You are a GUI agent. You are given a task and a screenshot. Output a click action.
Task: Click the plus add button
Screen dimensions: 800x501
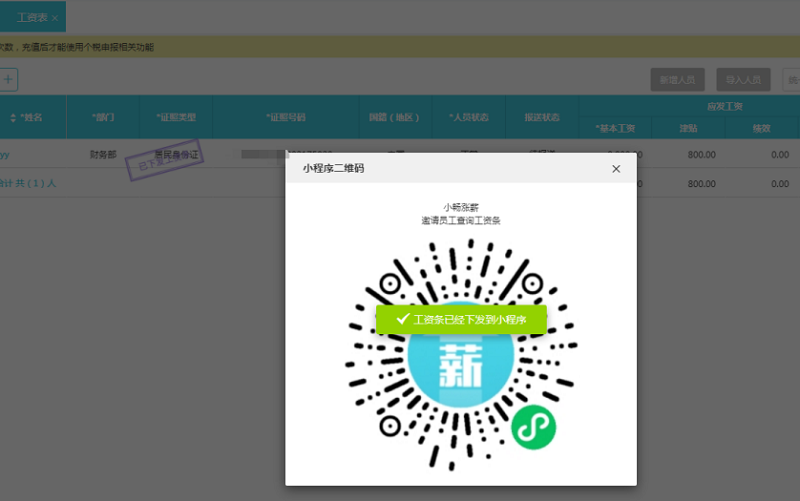[8, 80]
